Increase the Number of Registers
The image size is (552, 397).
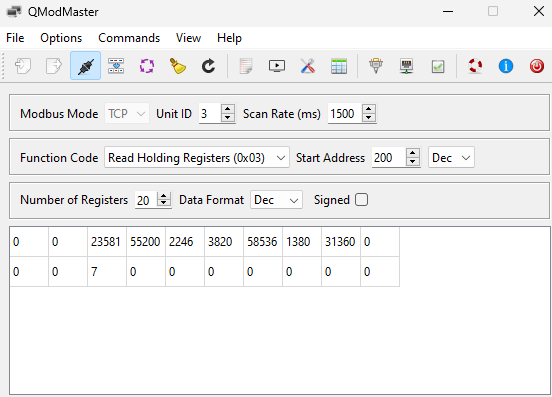coord(163,196)
